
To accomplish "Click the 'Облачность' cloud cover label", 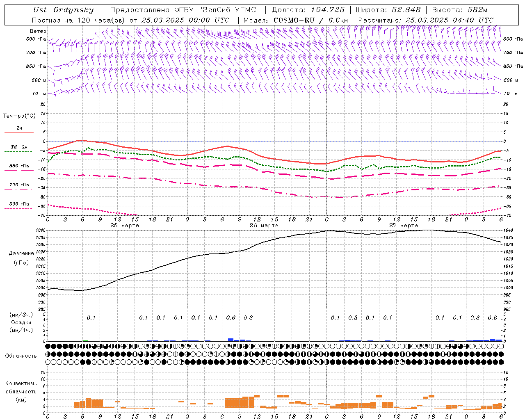I will click(x=21, y=356).
